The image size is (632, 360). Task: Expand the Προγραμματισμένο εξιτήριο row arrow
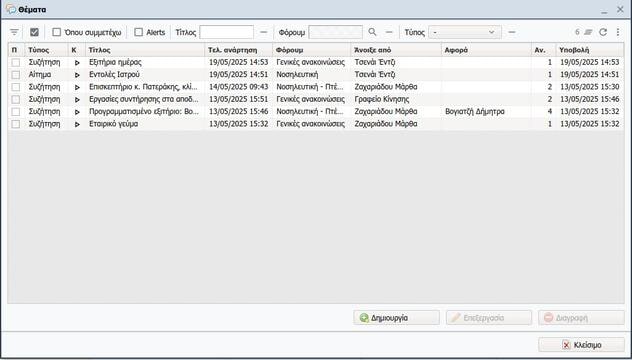[77, 112]
